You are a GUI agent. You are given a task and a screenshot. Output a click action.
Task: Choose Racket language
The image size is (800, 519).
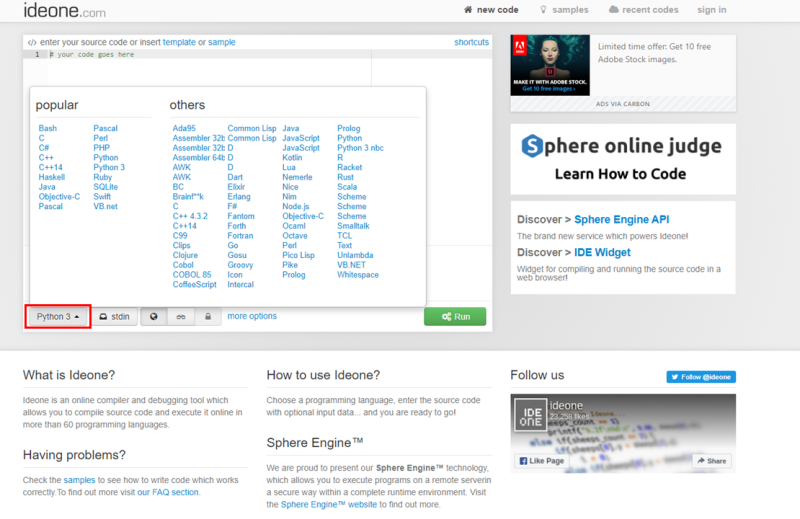point(349,167)
